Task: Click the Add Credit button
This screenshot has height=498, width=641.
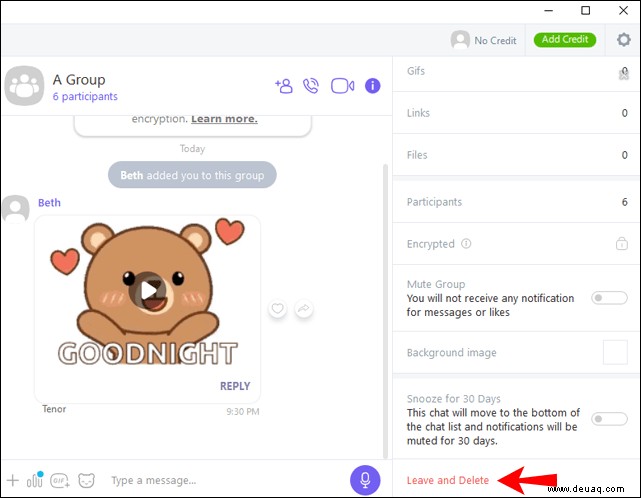Action: tap(565, 40)
